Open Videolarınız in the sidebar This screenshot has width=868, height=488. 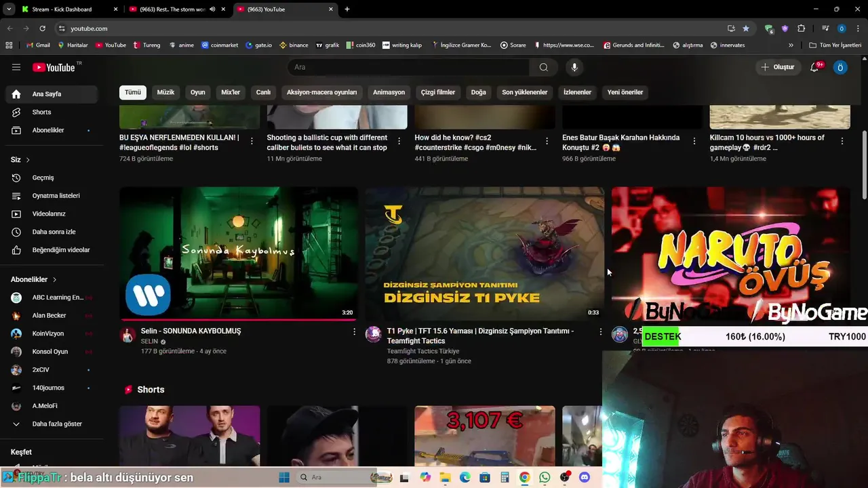(x=52, y=213)
